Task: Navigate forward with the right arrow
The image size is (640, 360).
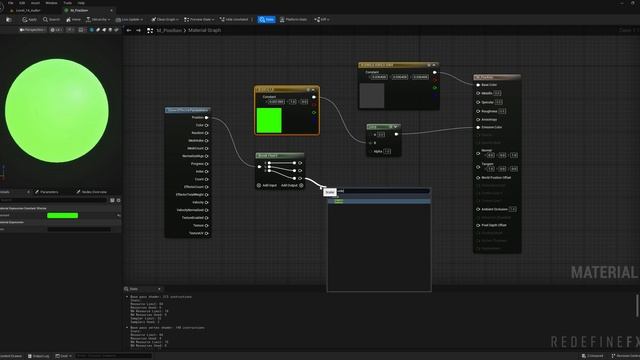Action: click(138, 30)
